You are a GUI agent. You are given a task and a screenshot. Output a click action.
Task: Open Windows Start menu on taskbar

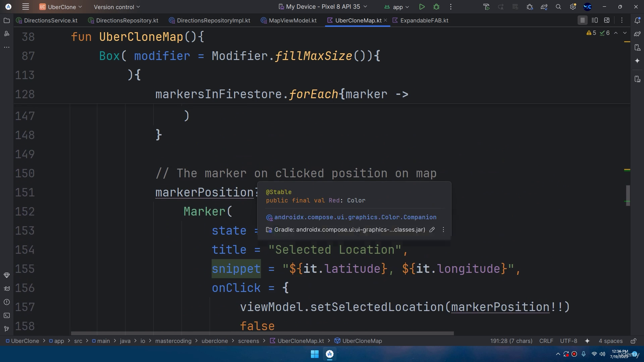pos(315,354)
